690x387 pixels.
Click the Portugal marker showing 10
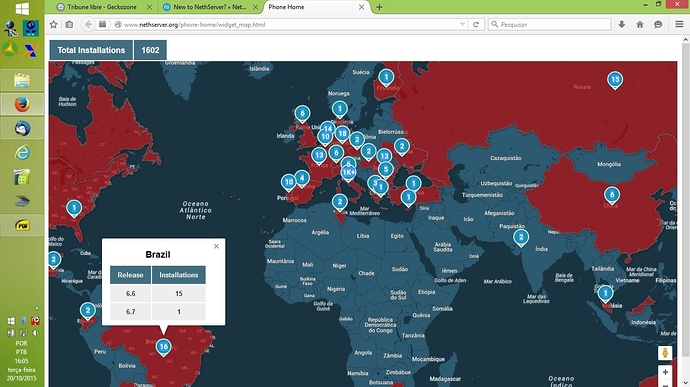click(x=289, y=183)
